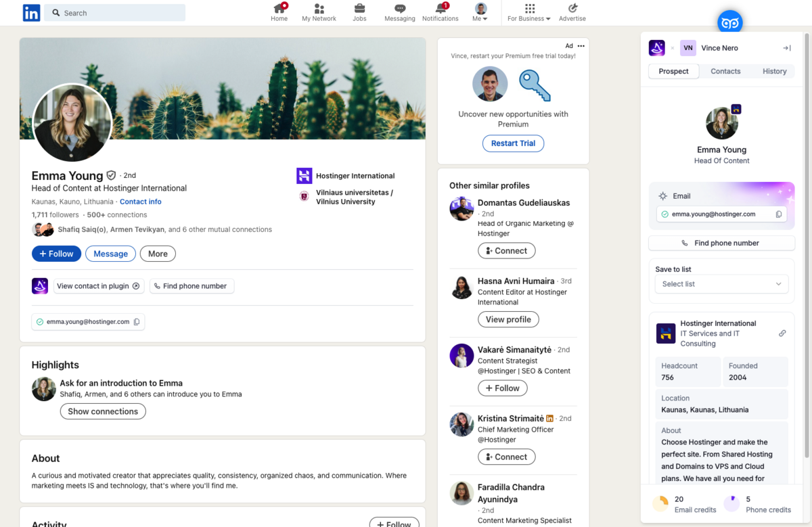This screenshot has height=527, width=812.
Task: Click the LinkedIn search field
Action: click(115, 13)
